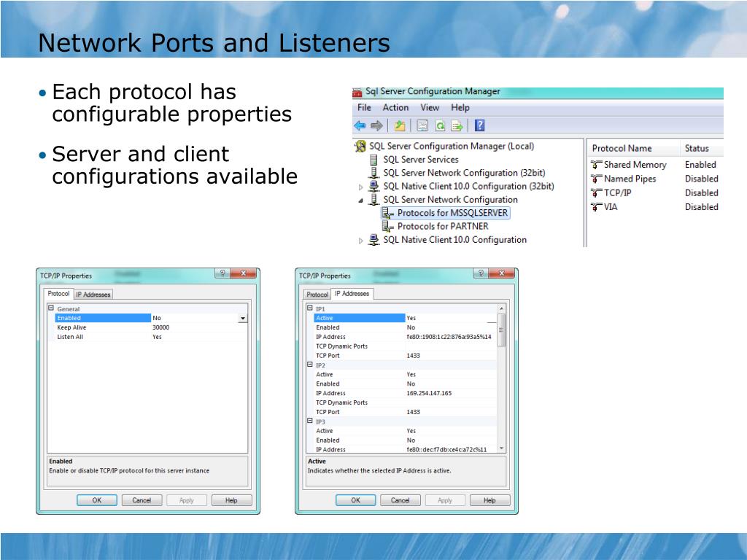Click the blue question mark Help toolbar icon
This screenshot has height=560, width=747.
coord(480,125)
